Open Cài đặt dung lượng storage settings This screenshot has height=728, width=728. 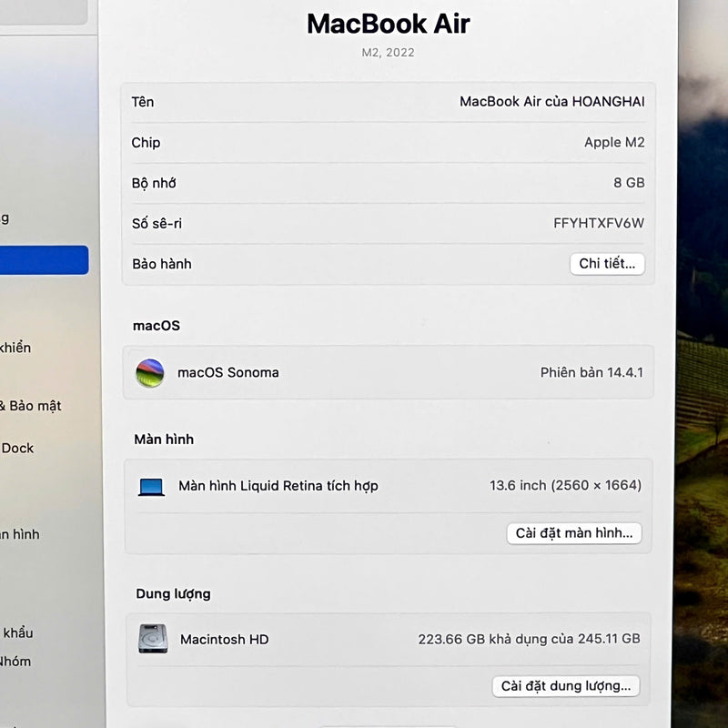point(566,686)
